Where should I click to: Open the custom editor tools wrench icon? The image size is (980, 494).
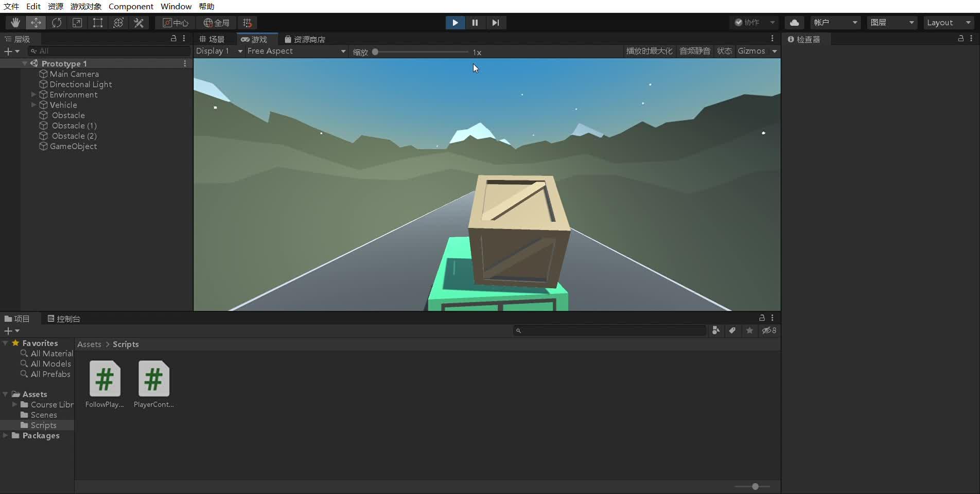[x=139, y=23]
